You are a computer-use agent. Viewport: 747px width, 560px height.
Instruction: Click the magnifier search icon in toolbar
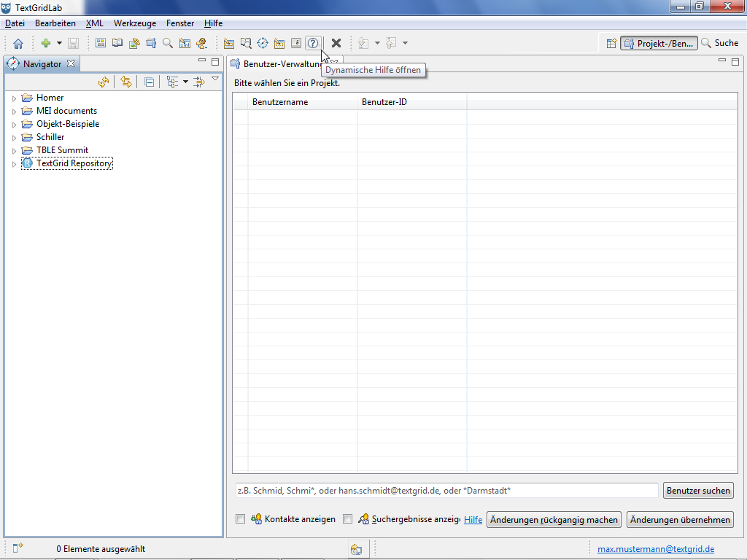168,44
